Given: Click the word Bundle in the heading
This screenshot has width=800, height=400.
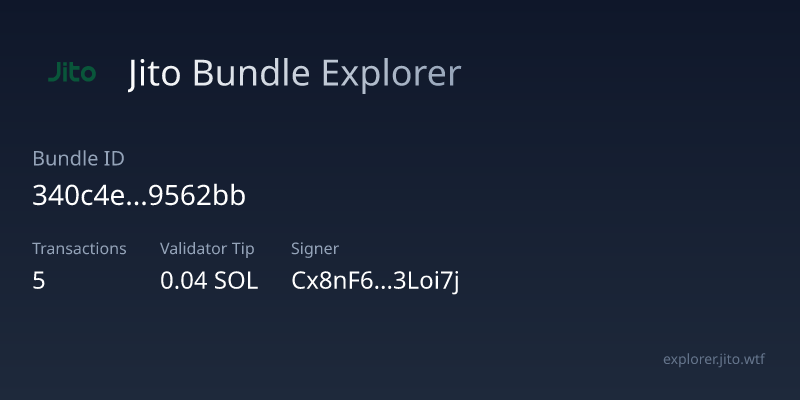Looking at the screenshot, I should coord(251,74).
